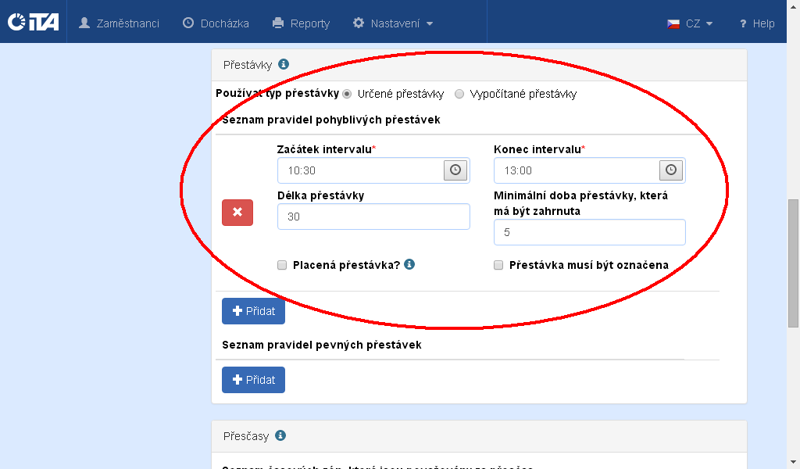Click the Czech flag language icon
Viewport: 800px width, 469px height.
tap(674, 23)
